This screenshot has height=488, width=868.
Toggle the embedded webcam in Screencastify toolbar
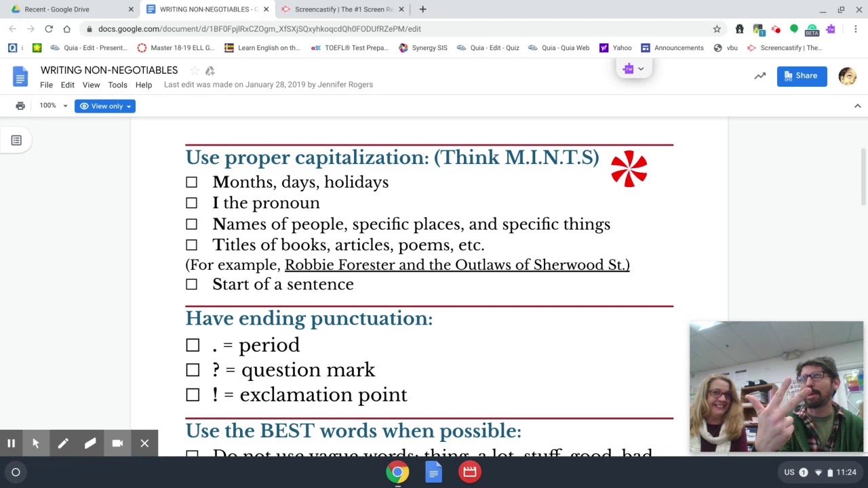pos(117,443)
